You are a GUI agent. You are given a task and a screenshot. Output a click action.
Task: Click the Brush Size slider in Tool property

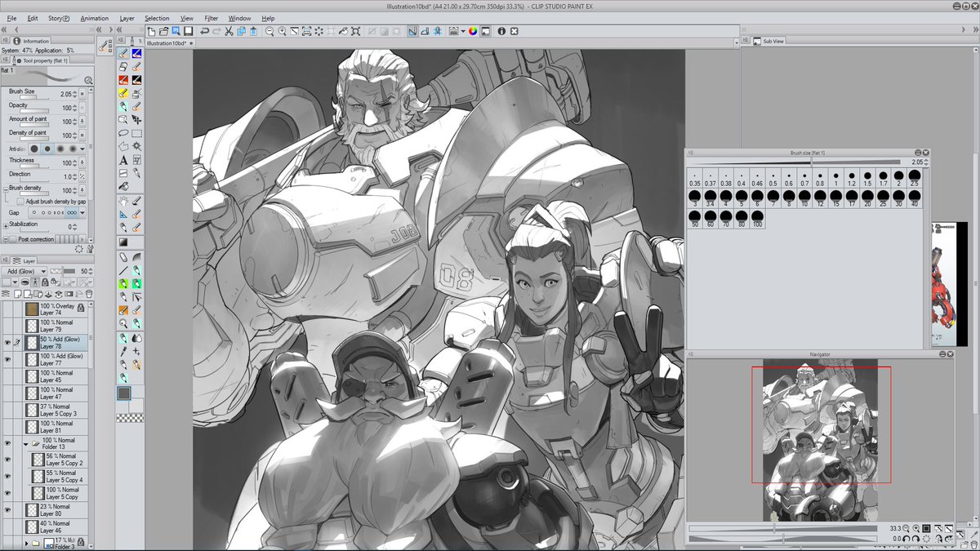(34, 98)
